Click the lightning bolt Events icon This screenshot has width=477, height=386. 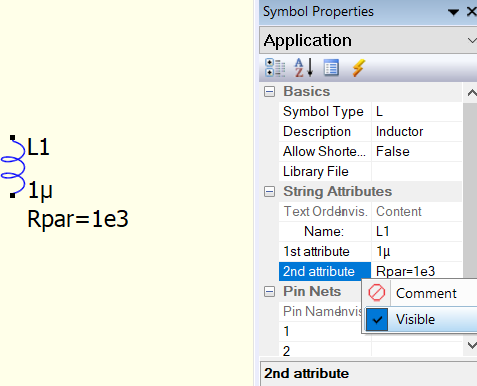click(359, 68)
